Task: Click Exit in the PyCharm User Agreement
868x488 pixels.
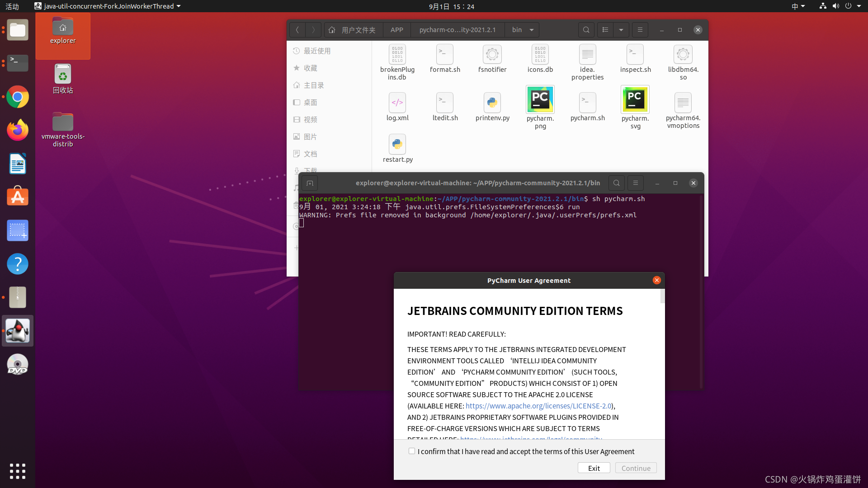Action: click(594, 468)
